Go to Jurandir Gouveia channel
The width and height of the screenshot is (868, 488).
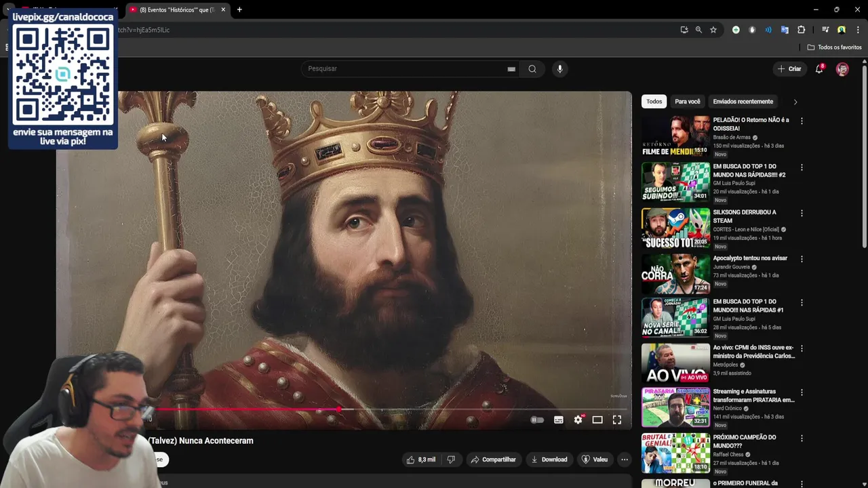(x=731, y=267)
